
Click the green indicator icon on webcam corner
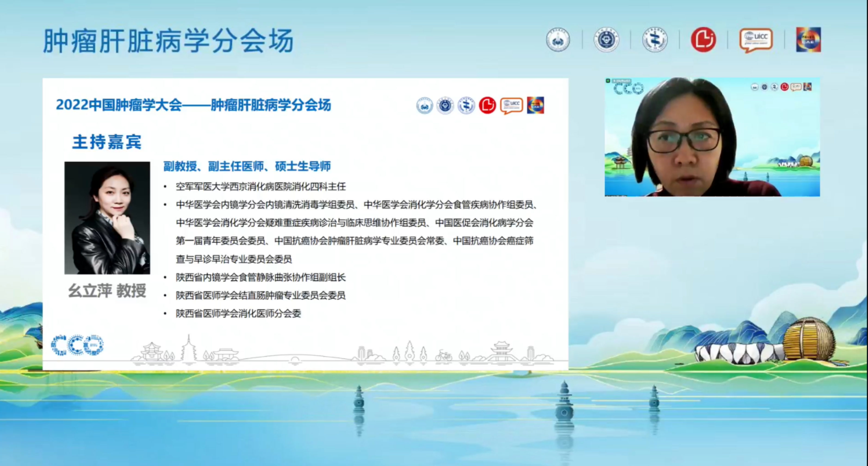coord(608,81)
